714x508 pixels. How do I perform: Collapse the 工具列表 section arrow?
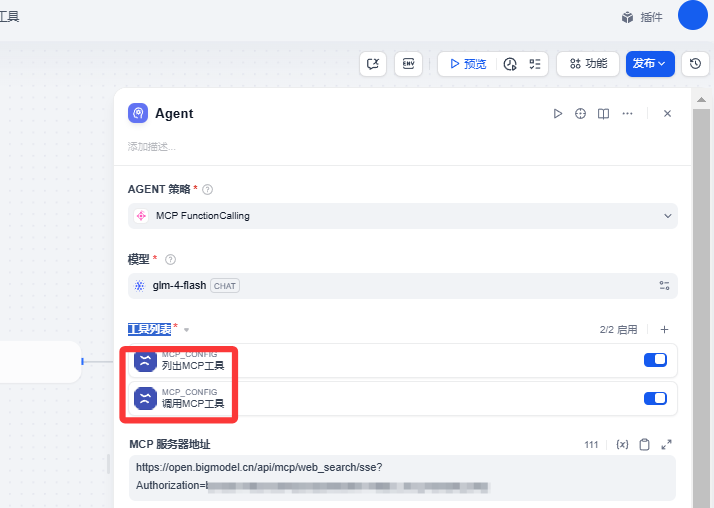click(186, 330)
